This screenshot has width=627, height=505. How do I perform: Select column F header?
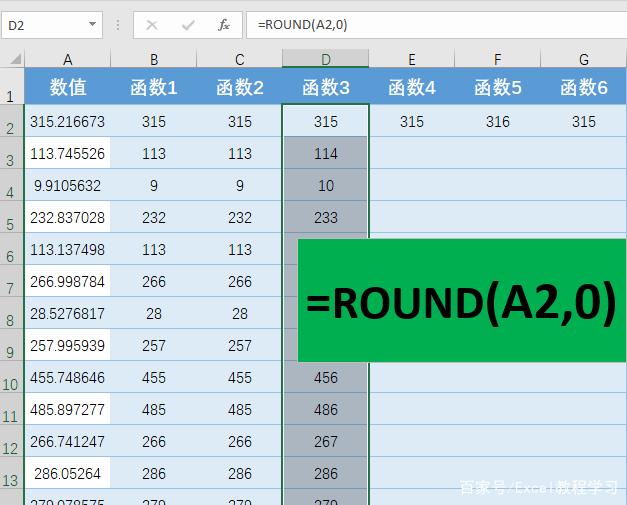[497, 59]
